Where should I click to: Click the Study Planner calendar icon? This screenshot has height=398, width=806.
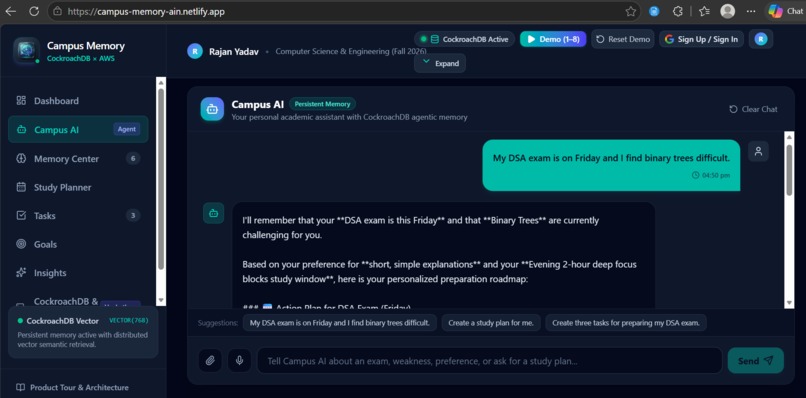[x=21, y=187]
